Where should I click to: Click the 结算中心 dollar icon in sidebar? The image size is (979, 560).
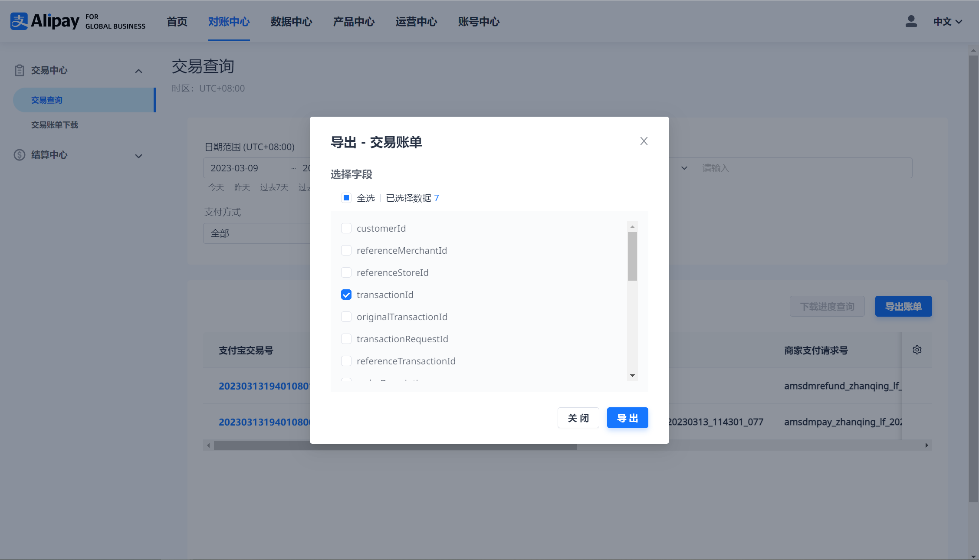19,155
